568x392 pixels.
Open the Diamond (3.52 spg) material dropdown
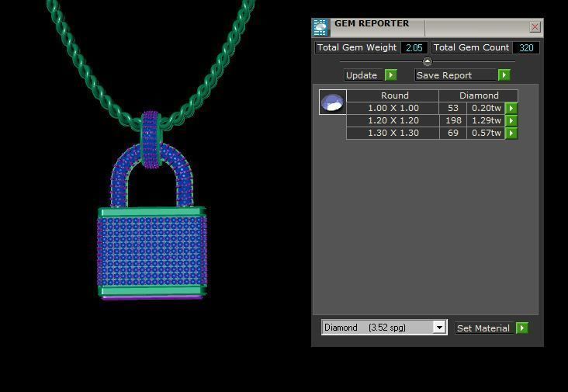coord(439,328)
